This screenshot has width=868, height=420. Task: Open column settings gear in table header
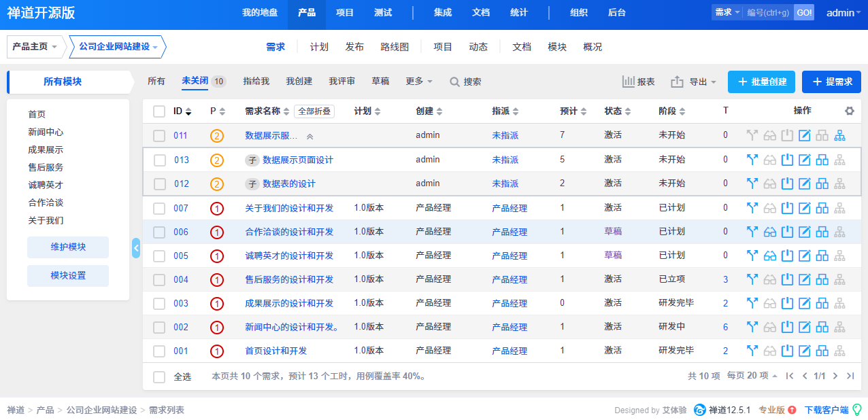pos(849,111)
